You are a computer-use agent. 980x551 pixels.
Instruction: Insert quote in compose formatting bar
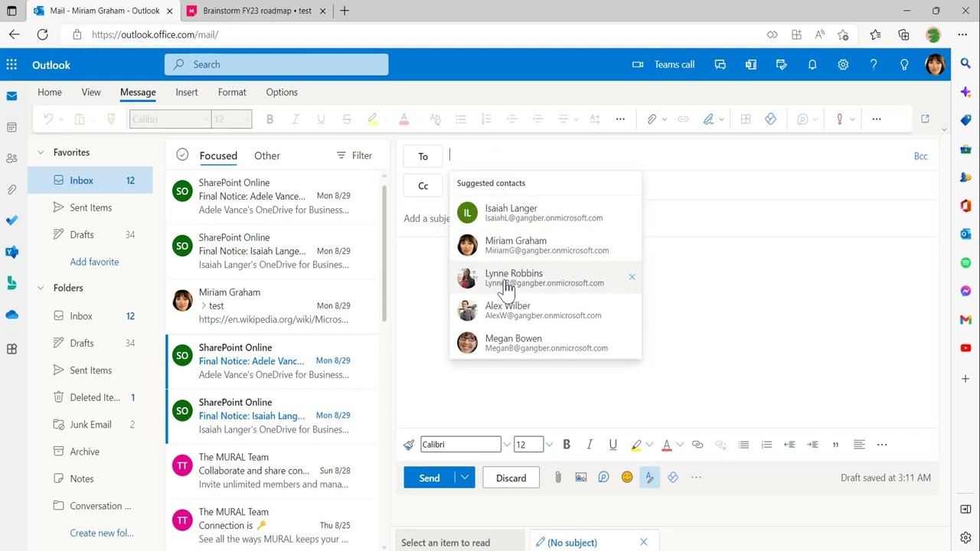(x=835, y=445)
